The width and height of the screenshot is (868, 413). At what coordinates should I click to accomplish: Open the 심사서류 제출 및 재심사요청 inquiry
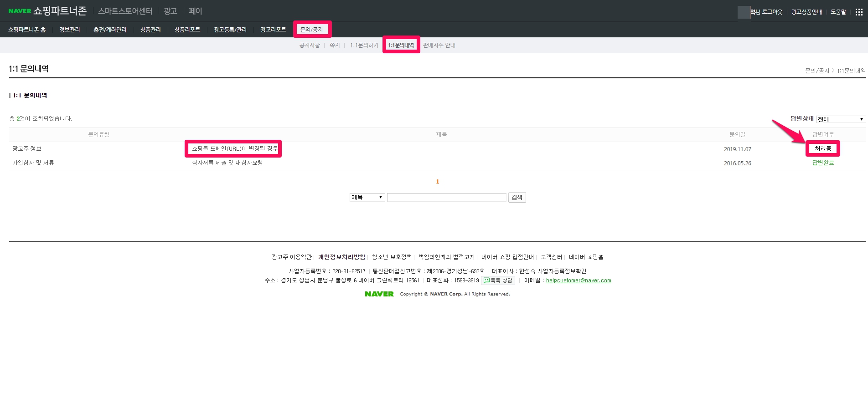(x=227, y=163)
